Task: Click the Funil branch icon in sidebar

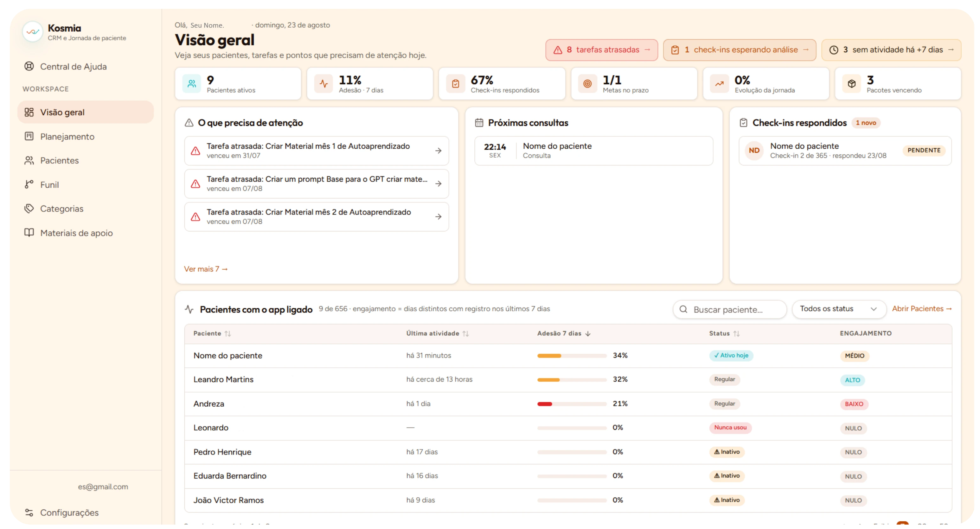Action: click(29, 184)
